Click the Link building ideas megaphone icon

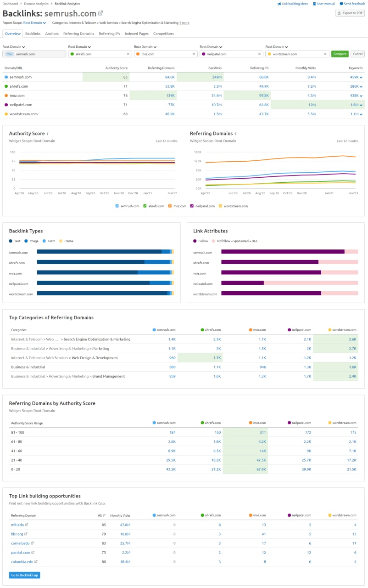click(x=279, y=4)
